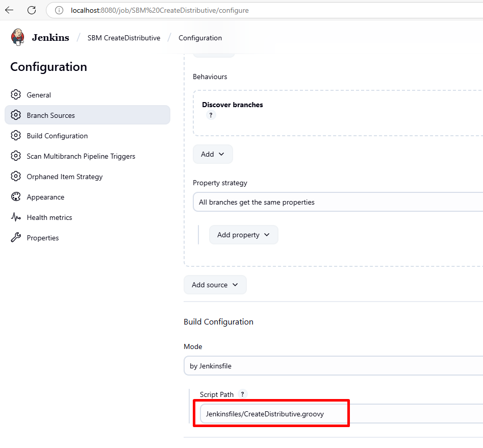The width and height of the screenshot is (483, 448).
Task: Click the palette icon for Appearance
Action: [x=16, y=197]
